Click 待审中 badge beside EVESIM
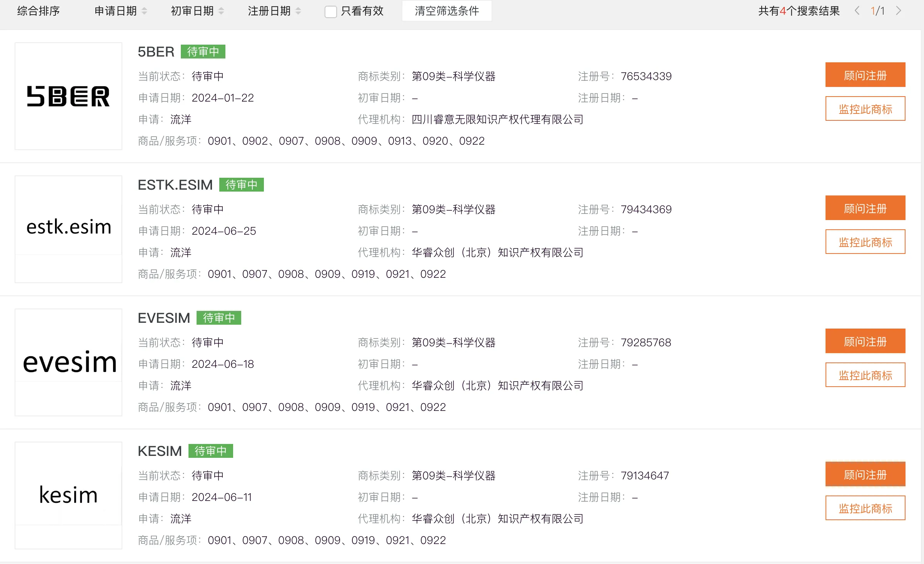 tap(218, 318)
